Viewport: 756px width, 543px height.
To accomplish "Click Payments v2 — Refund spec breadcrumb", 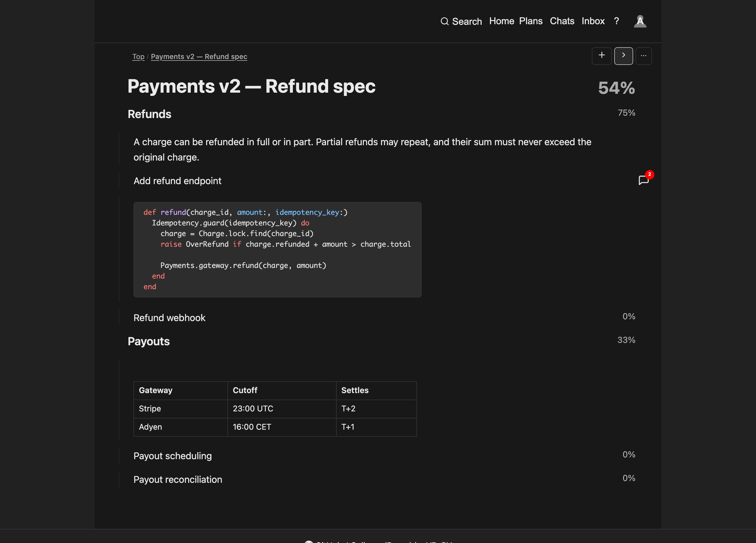I will pyautogui.click(x=199, y=57).
